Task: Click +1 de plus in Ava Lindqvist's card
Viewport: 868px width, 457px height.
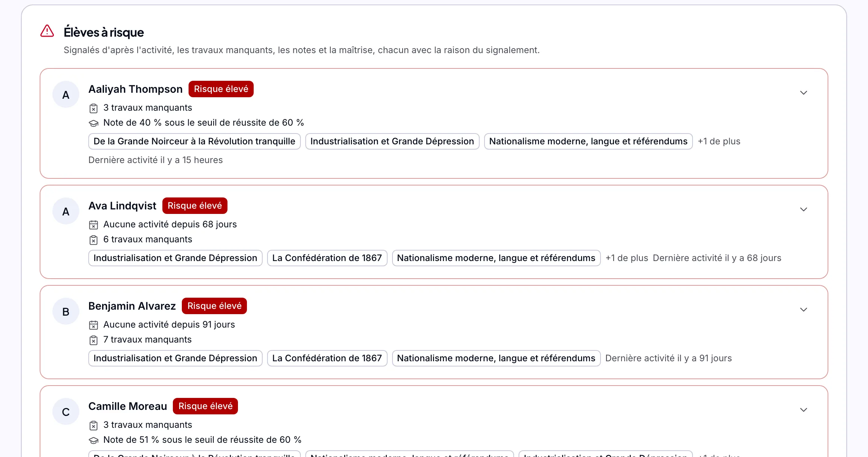Action: point(627,258)
